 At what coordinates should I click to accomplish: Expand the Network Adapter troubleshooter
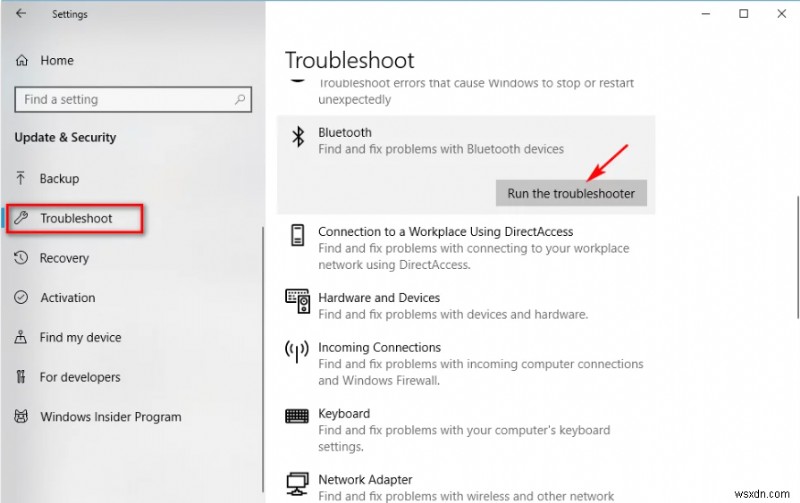click(x=365, y=480)
